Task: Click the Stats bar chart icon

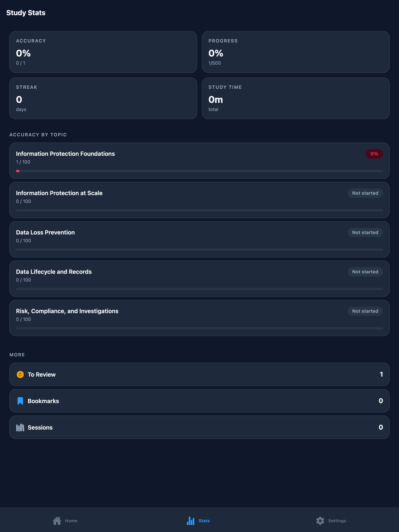Action: (191, 521)
